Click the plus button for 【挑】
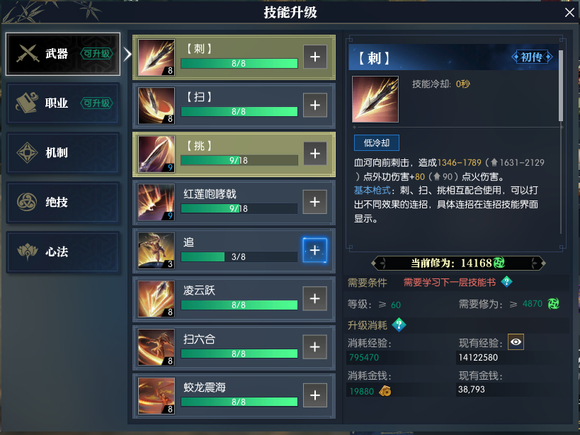 coord(315,154)
